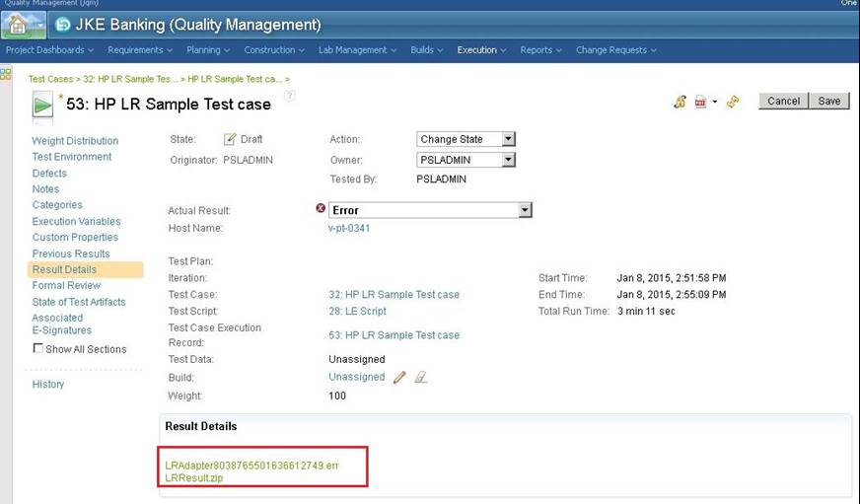Jump to Test Environment section
860x504 pixels.
[x=71, y=157]
